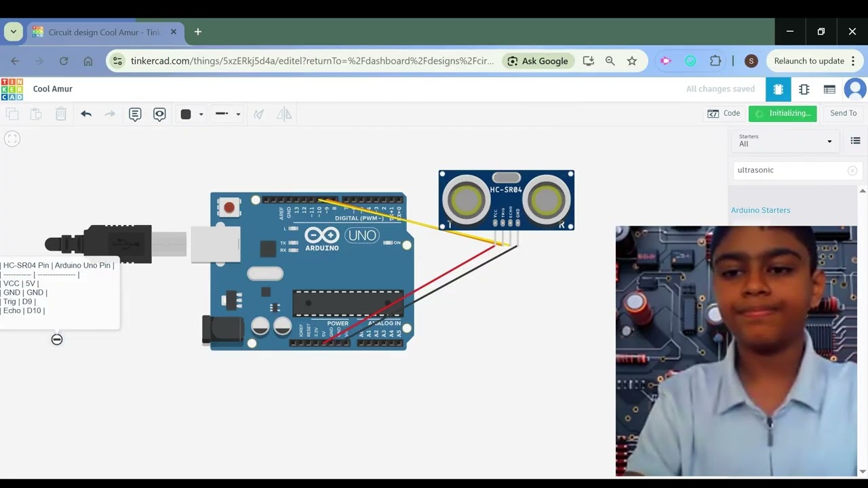Image resolution: width=868 pixels, height=488 pixels.
Task: Collapse the pin mapping note
Action: point(57,340)
